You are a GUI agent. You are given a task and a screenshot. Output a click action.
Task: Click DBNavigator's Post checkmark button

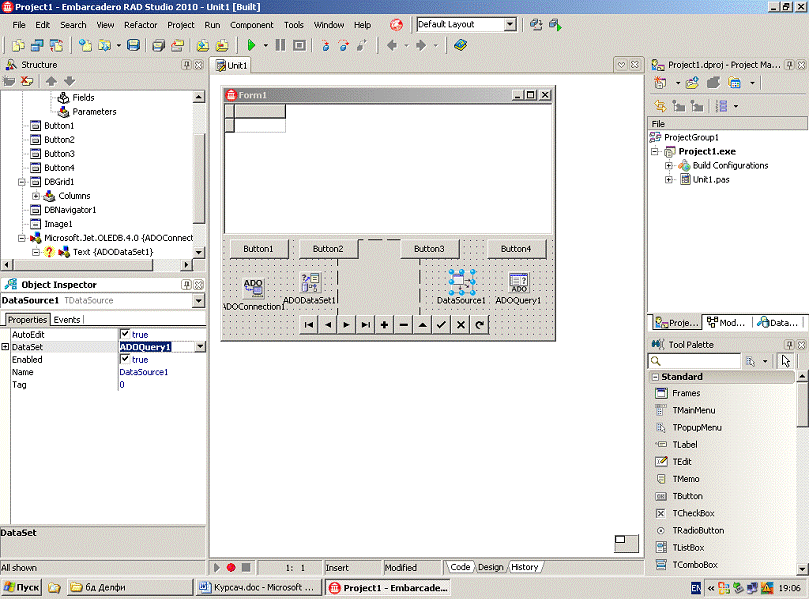(441, 325)
